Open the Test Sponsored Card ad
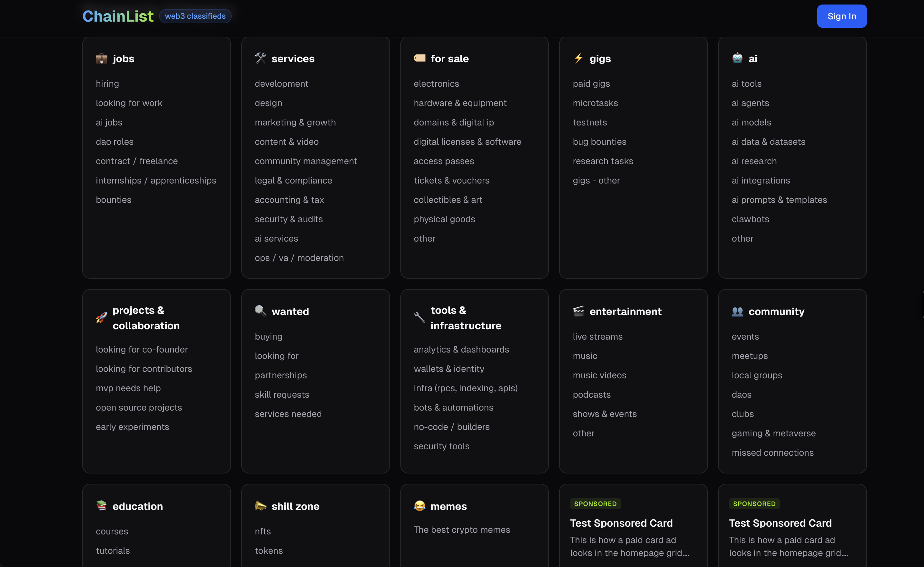 621,523
